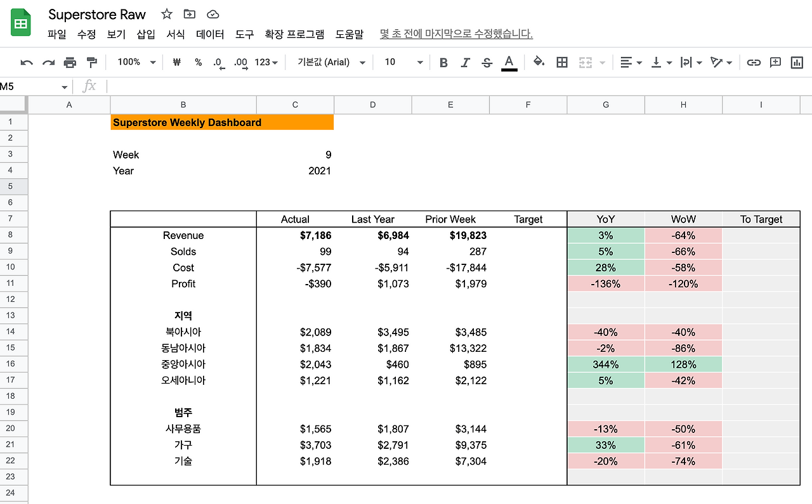Open the 기본값 (Arial) font dropdown

(x=332, y=62)
